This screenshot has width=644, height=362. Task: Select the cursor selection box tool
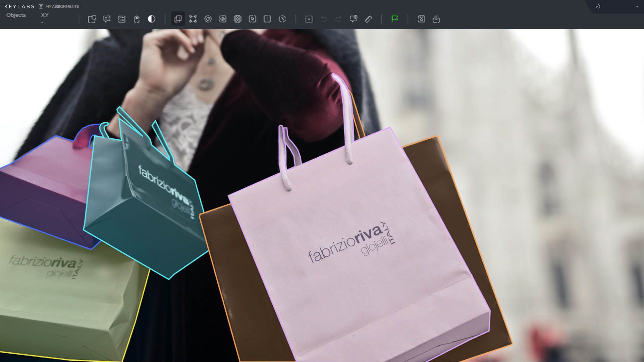(x=252, y=19)
